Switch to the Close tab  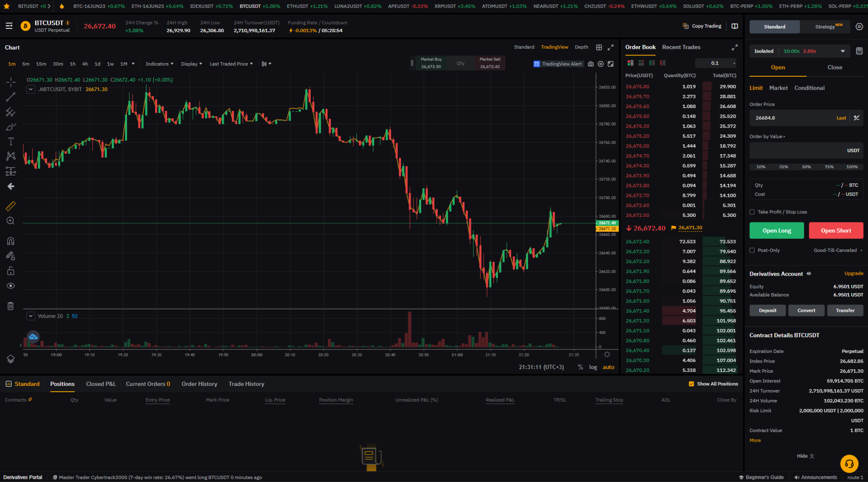click(x=835, y=67)
